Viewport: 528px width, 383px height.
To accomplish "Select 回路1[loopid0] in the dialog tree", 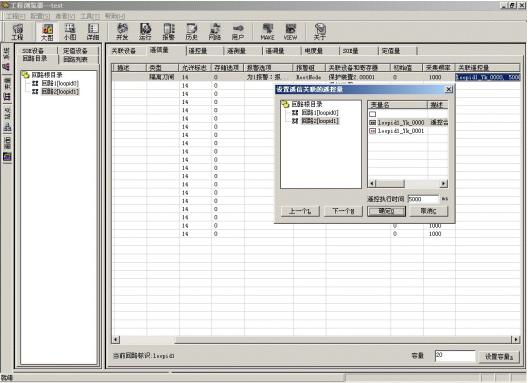I will click(320, 113).
